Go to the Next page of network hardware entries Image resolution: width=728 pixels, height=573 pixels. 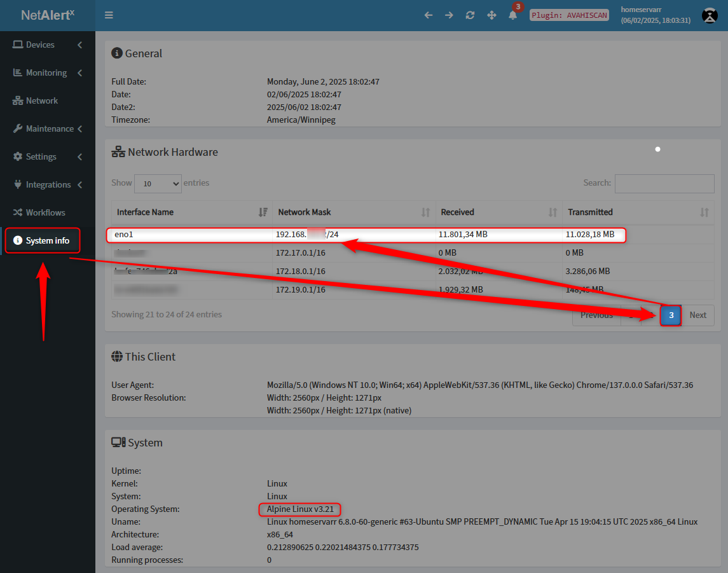point(697,315)
